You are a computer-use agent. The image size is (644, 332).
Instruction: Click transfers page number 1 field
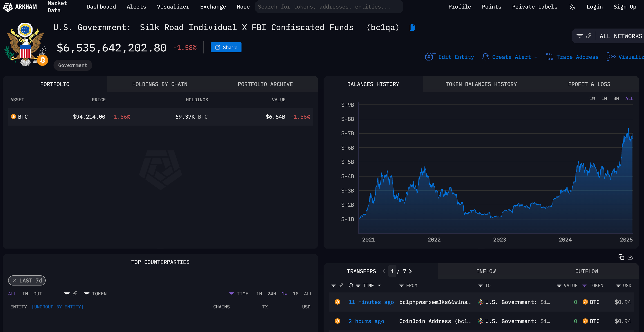click(392, 271)
